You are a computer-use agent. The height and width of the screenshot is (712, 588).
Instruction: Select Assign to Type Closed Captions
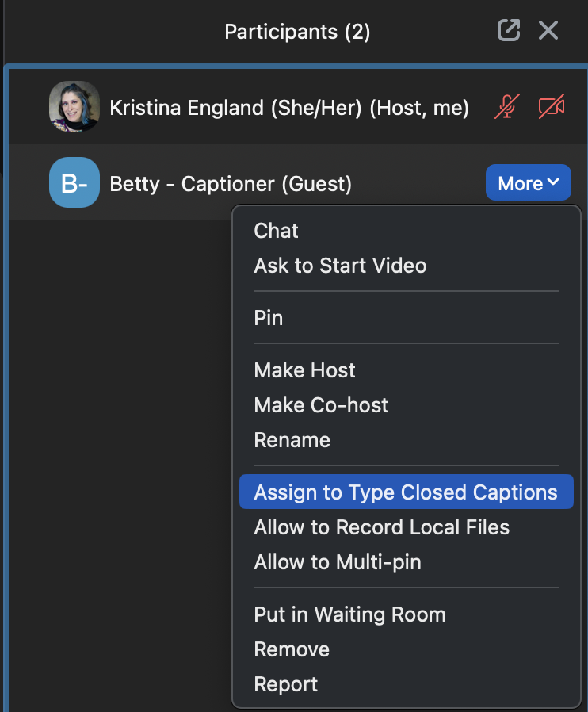click(x=406, y=492)
